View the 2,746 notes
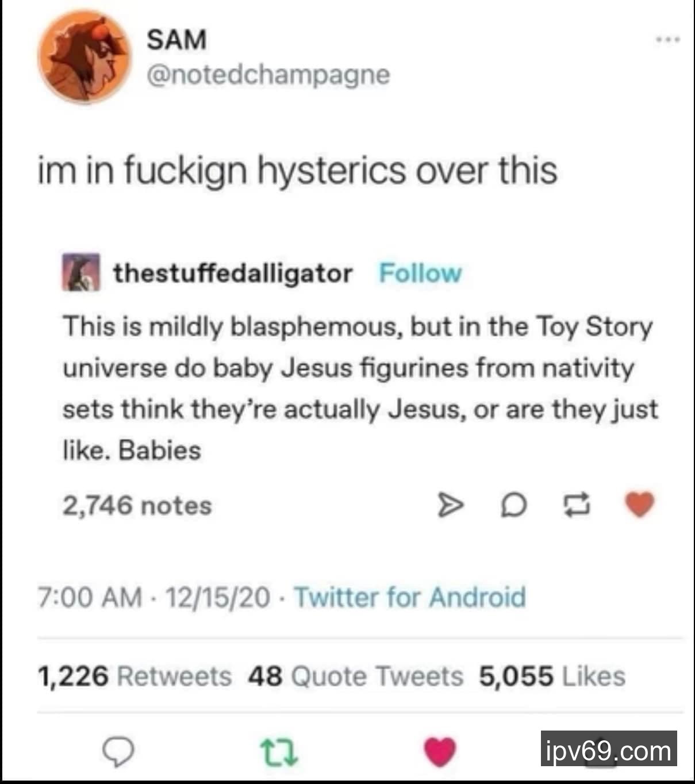 (x=137, y=506)
